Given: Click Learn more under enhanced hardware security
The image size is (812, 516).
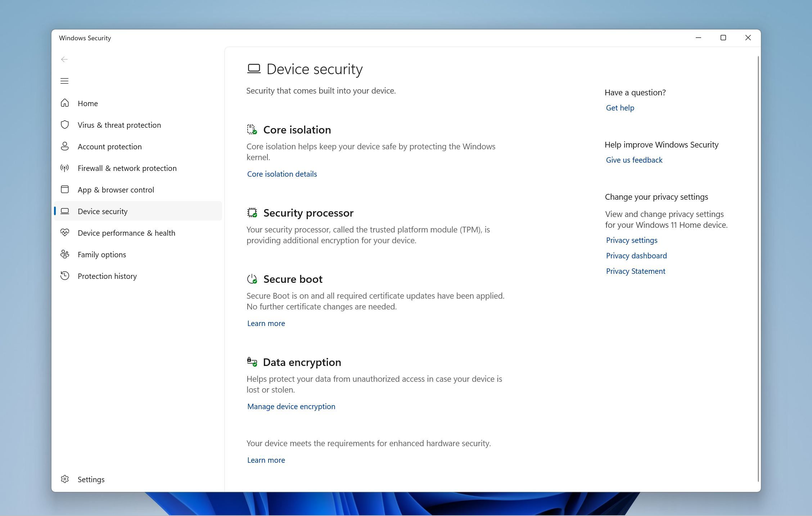Looking at the screenshot, I should click(266, 460).
